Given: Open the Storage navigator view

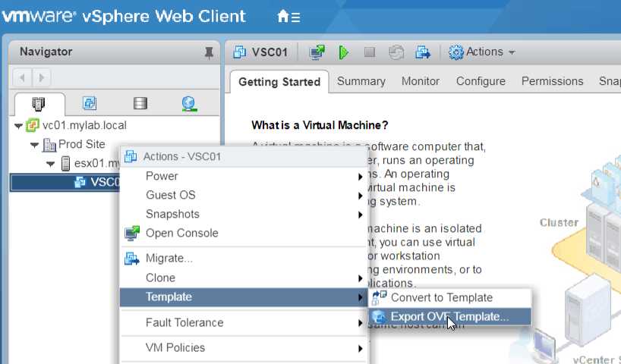Looking at the screenshot, I should 140,103.
